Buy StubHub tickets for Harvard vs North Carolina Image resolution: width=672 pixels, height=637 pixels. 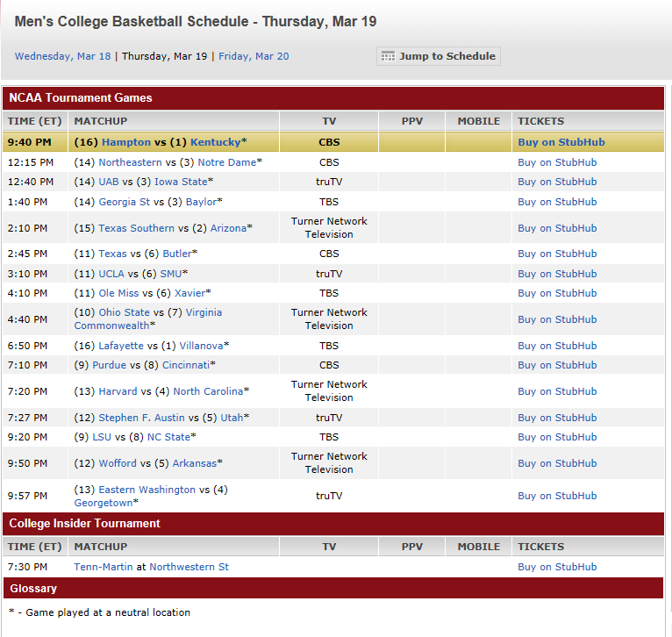[557, 391]
